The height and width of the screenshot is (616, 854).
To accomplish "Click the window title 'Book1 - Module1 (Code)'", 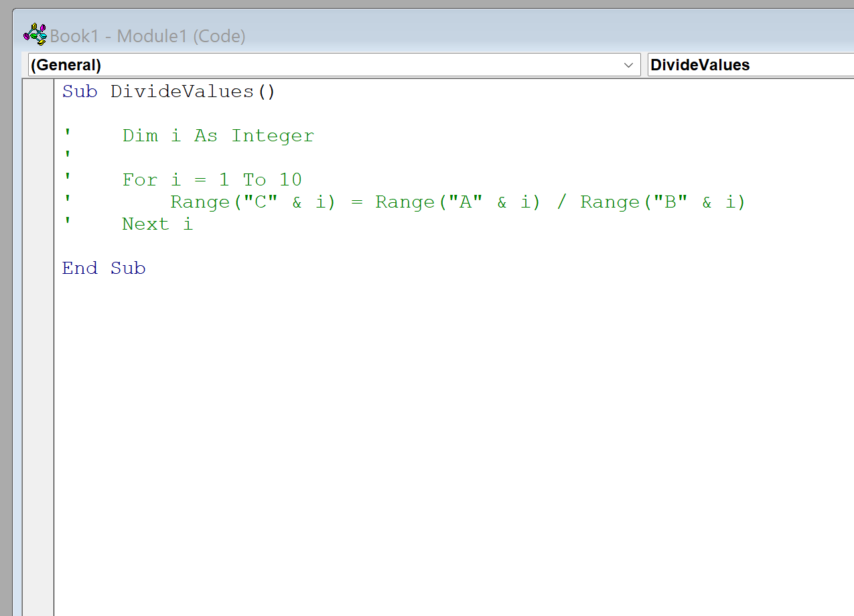I will [x=148, y=36].
